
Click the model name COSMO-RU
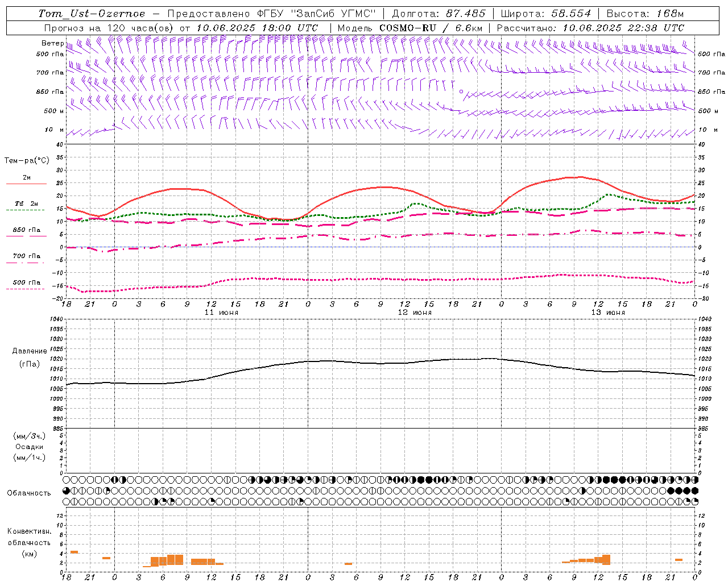coord(407,28)
